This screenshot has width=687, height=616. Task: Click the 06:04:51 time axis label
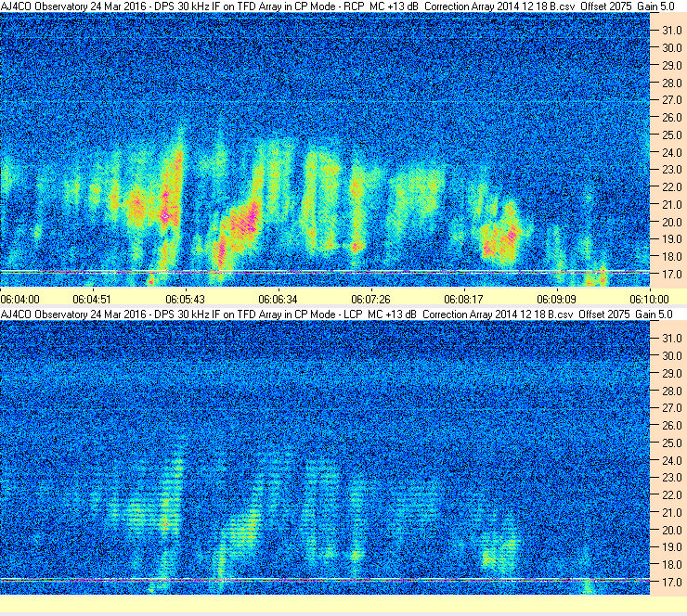(x=92, y=300)
